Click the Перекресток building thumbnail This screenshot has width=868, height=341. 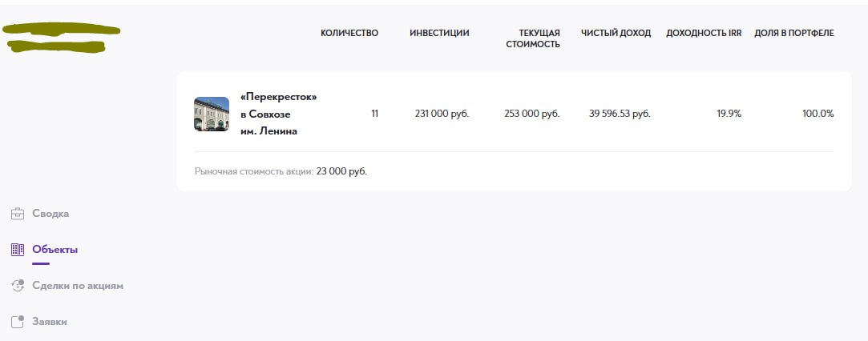point(212,114)
